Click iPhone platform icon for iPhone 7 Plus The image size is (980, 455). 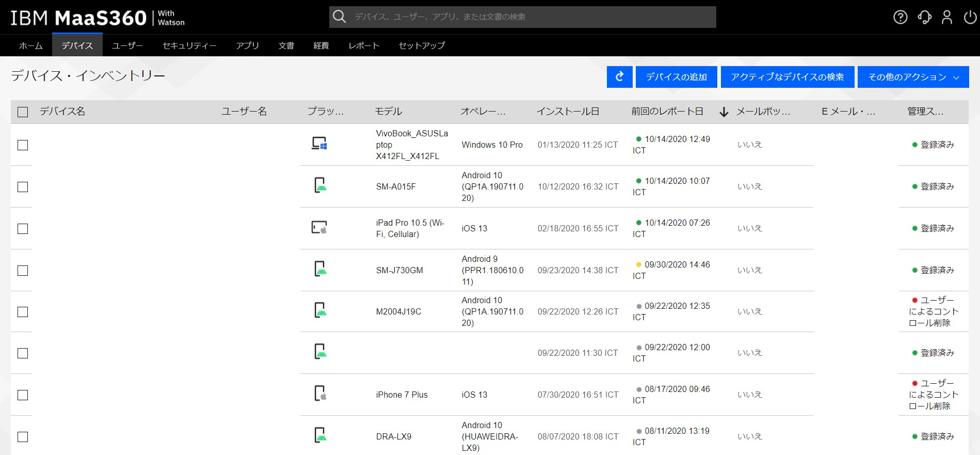click(320, 394)
